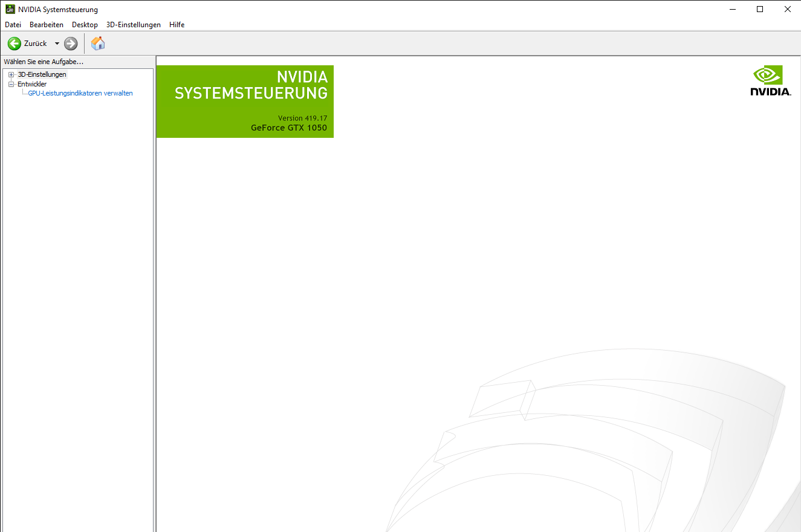This screenshot has height=532, width=801.
Task: Click the NVIDIA Systemsteuerung title bar icon
Action: (x=10, y=9)
